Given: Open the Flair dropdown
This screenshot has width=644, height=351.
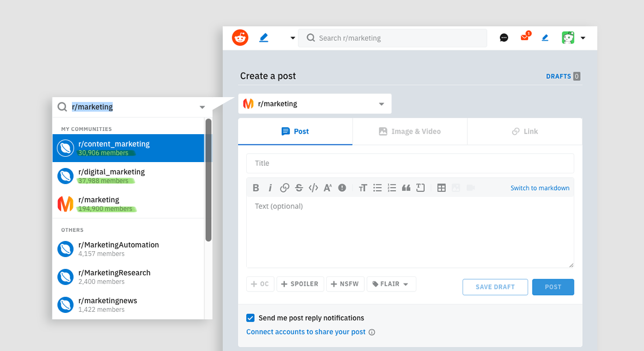Looking at the screenshot, I should pyautogui.click(x=391, y=284).
